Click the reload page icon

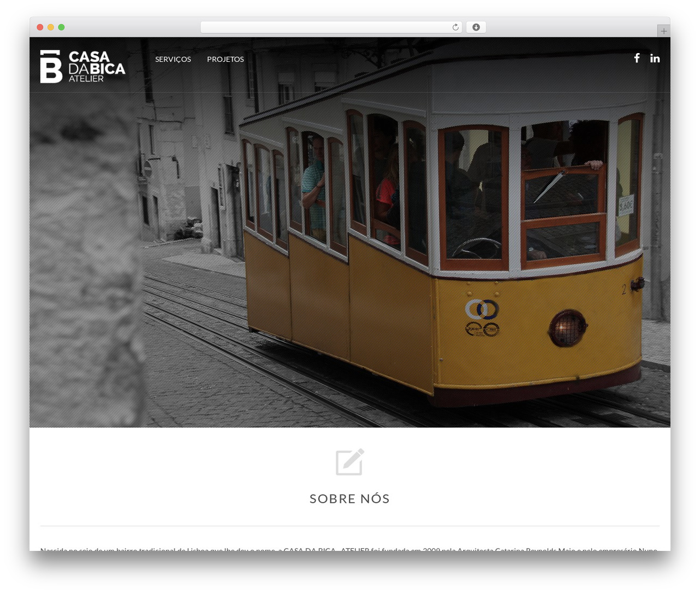click(x=455, y=27)
